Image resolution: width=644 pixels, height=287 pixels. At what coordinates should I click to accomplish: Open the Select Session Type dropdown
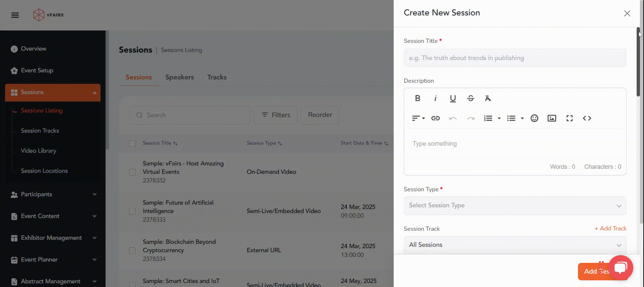[x=515, y=206]
